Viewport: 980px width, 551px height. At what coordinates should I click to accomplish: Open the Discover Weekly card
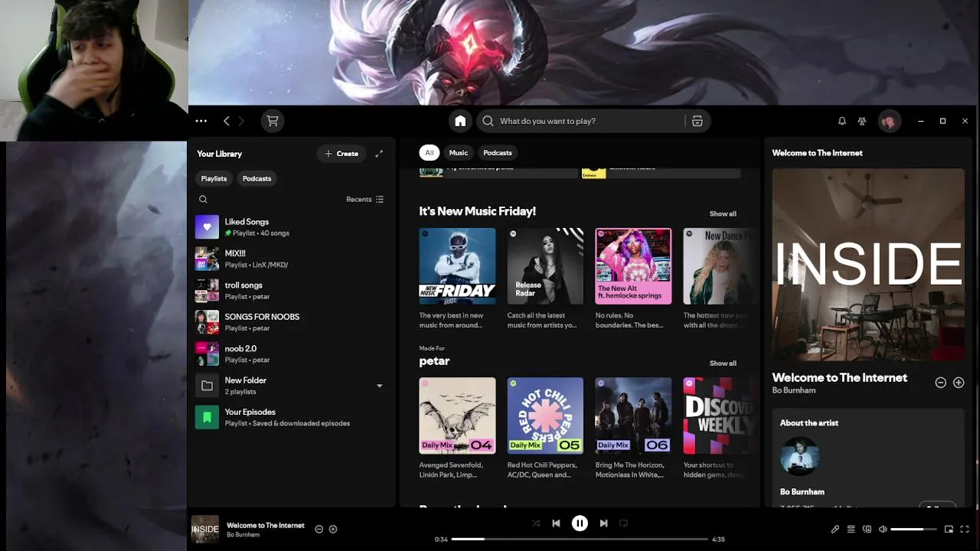click(718, 429)
